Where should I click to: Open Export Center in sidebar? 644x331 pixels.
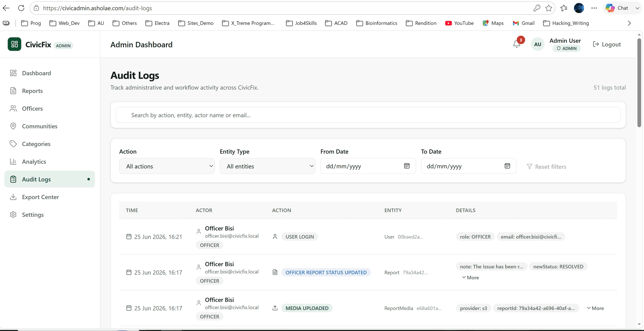coord(50,197)
